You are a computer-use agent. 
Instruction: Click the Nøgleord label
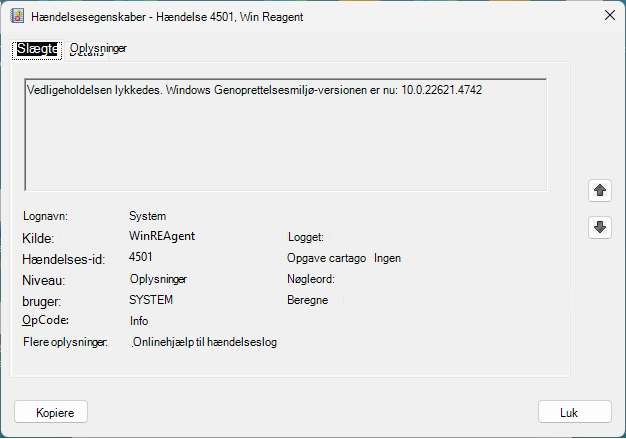(311, 279)
